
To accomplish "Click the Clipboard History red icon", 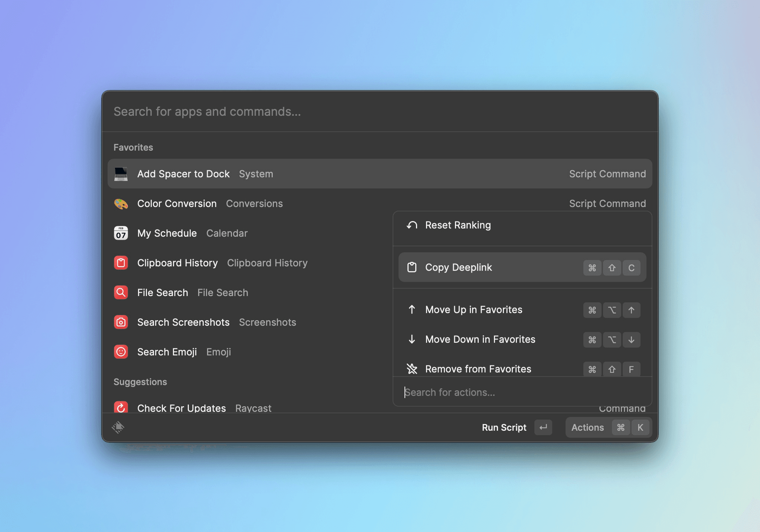I will click(121, 263).
